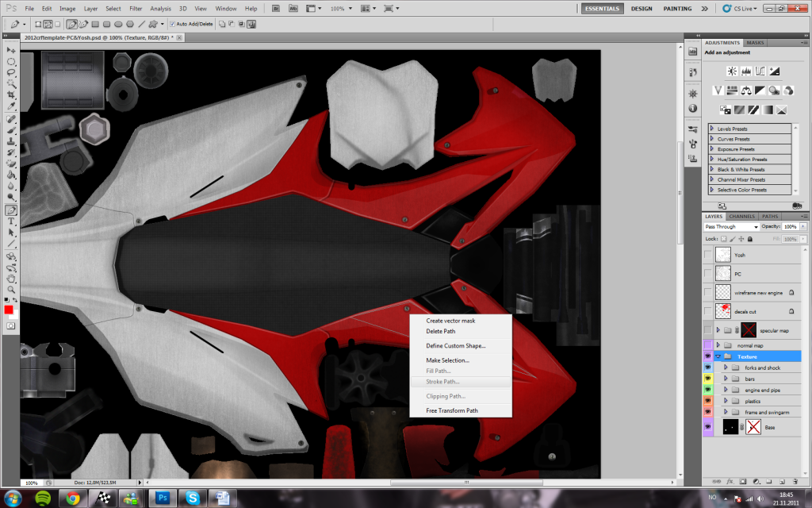Screen dimensions: 812x508
Task: Switch to the Channels tab
Action: (x=741, y=217)
